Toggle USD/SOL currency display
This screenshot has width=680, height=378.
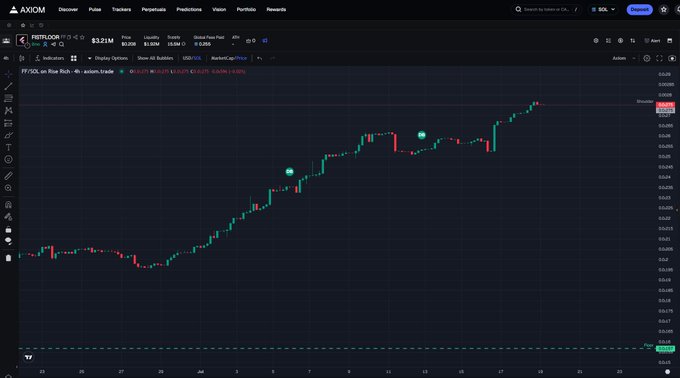pos(192,58)
